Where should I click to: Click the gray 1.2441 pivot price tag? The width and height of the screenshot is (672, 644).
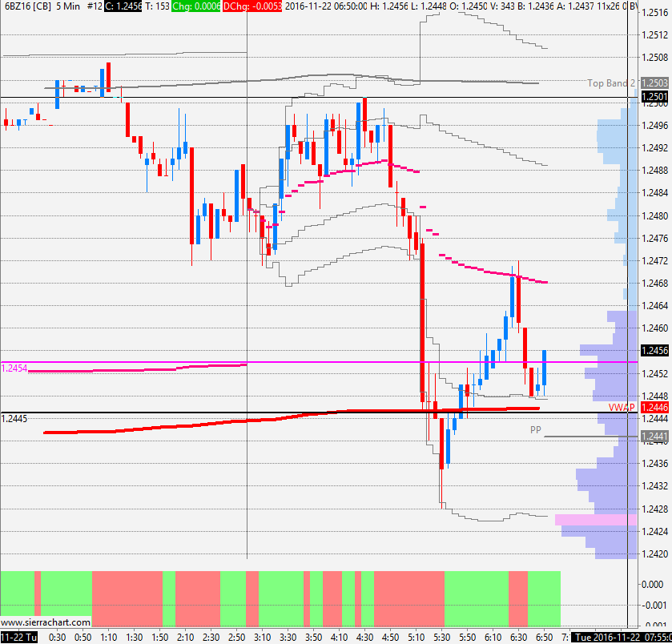(x=654, y=437)
